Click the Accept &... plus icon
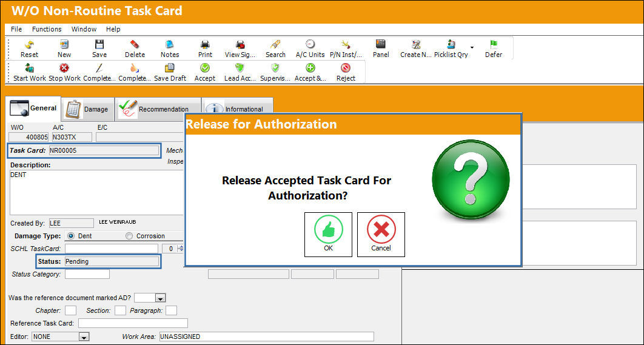 click(310, 68)
